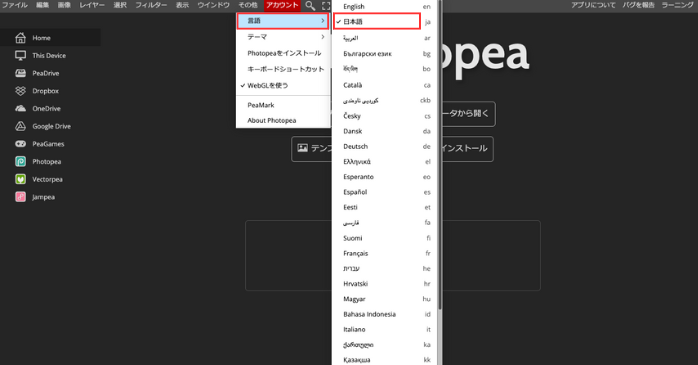Select Български език language

pos(385,54)
